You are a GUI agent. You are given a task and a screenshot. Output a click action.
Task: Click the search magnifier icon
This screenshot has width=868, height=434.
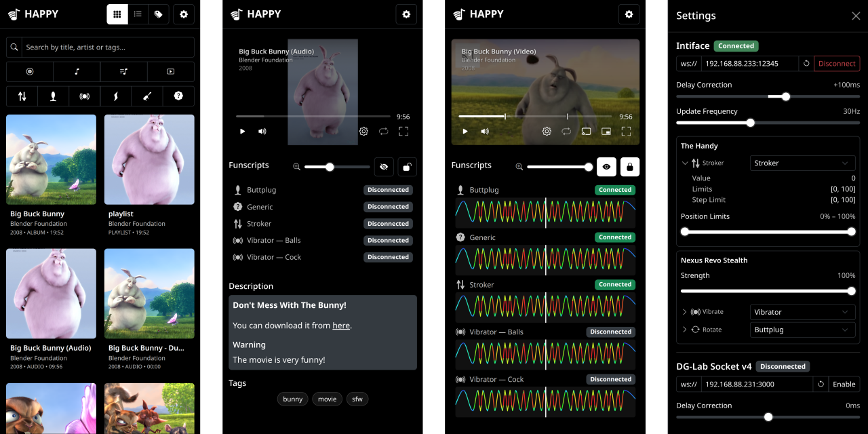(x=14, y=47)
